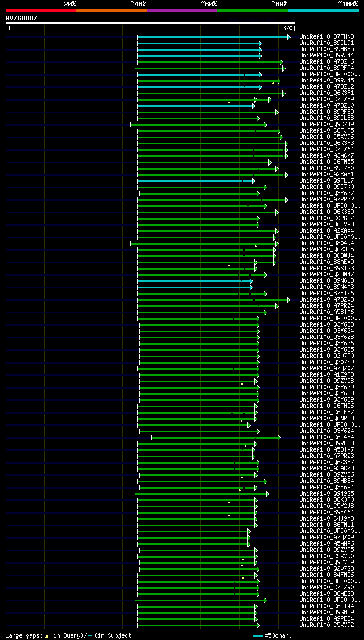
Task: Click hit label UniRef100_Q9C7K0
Action: point(326,187)
